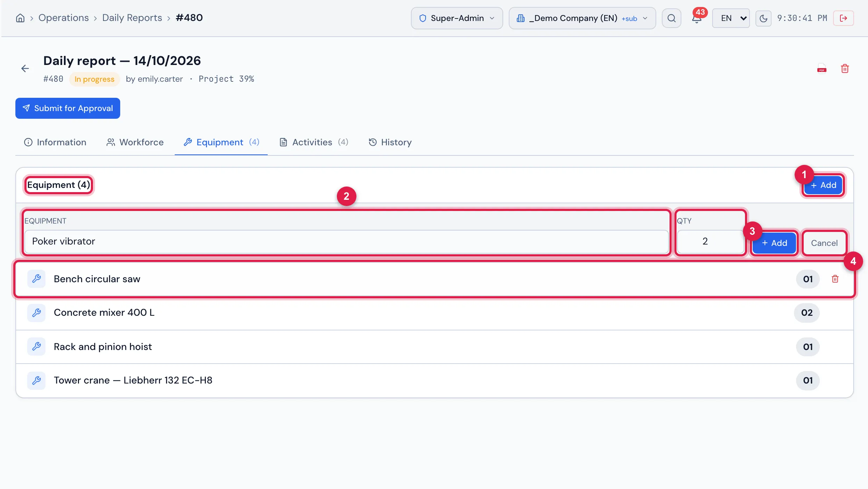The height and width of the screenshot is (489, 868).
Task: Open notifications bell with 43 badge
Action: tap(697, 17)
